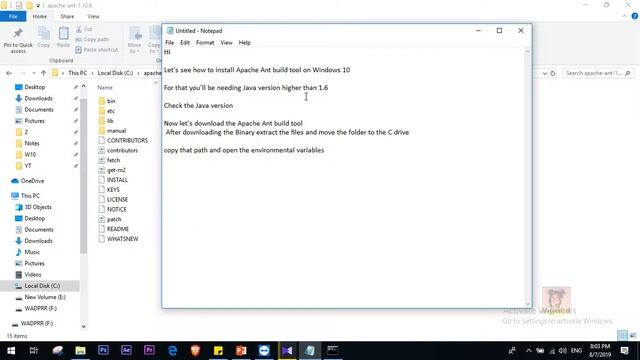Open Task View on the taskbar
This screenshot has height=360, width=640.
[34, 350]
